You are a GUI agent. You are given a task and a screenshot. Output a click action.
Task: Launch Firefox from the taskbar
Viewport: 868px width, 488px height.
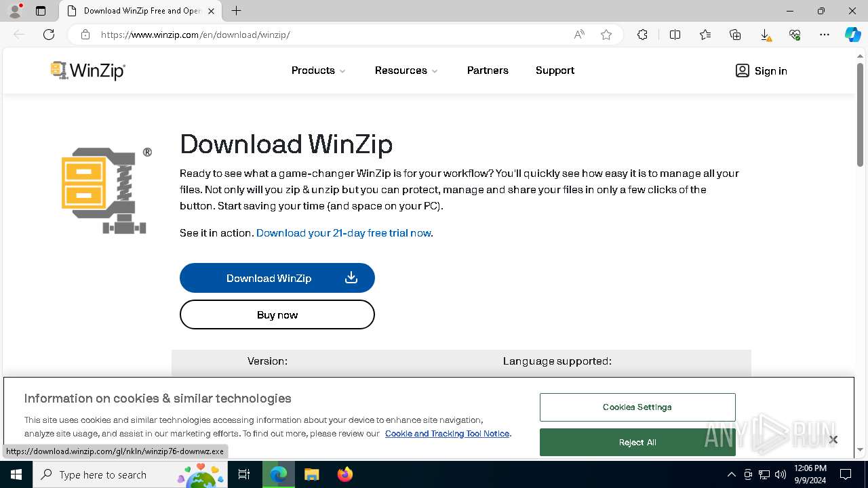point(344,474)
